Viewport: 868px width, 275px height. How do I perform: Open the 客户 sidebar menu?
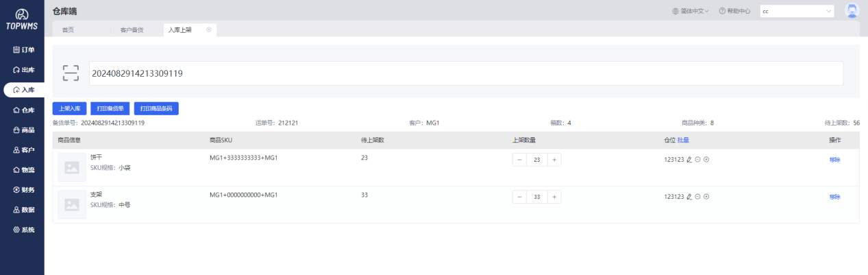[23, 150]
